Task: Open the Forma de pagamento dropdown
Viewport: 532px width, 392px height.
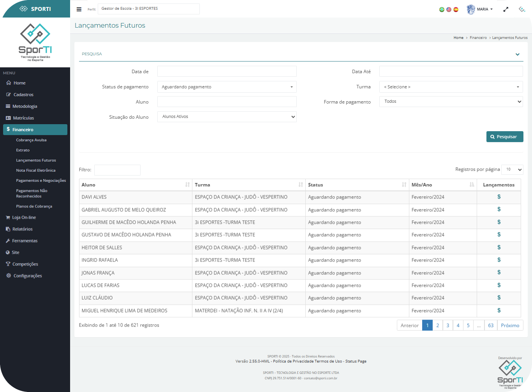Action: click(451, 102)
